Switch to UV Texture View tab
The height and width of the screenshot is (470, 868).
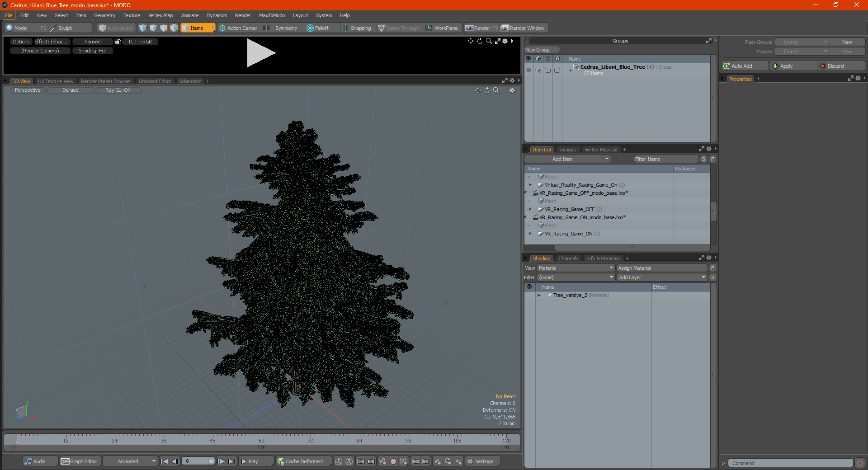click(x=56, y=81)
